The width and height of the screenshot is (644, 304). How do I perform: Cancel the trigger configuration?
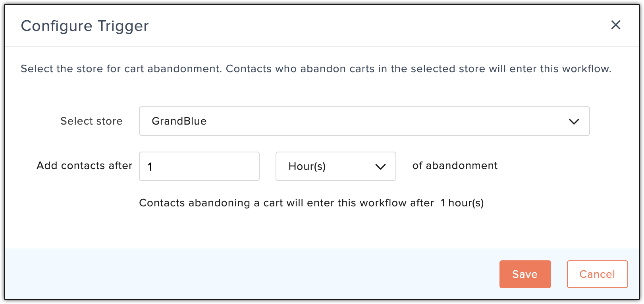[597, 274]
